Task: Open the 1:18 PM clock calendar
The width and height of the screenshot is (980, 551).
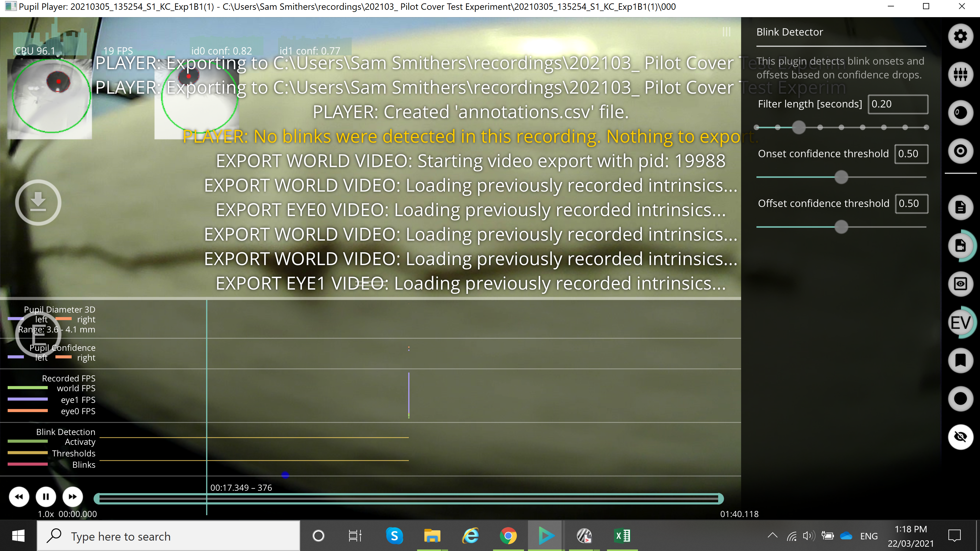Action: [911, 536]
